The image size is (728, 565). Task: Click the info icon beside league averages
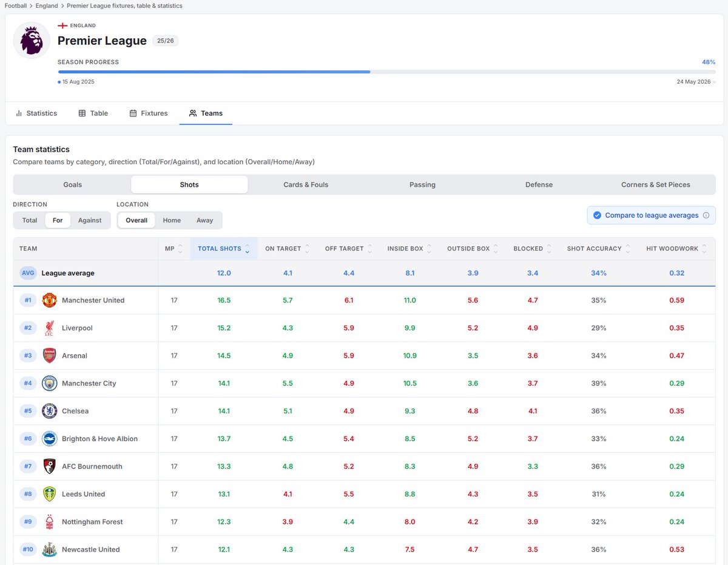coord(706,215)
